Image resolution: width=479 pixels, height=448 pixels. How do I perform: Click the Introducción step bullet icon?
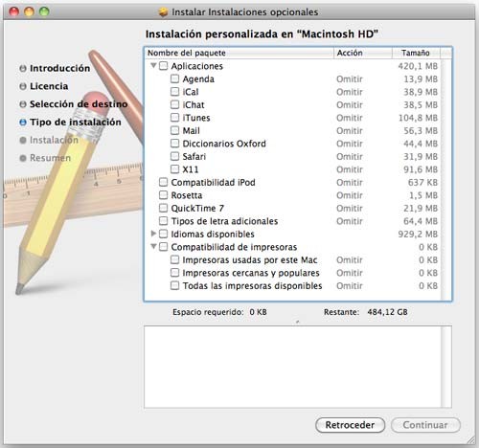tap(23, 68)
